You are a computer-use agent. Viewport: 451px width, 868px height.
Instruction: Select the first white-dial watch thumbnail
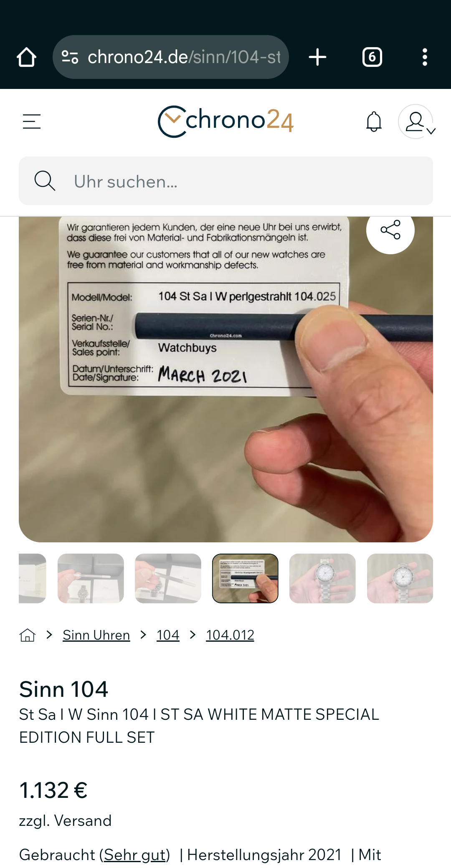pos(322,578)
